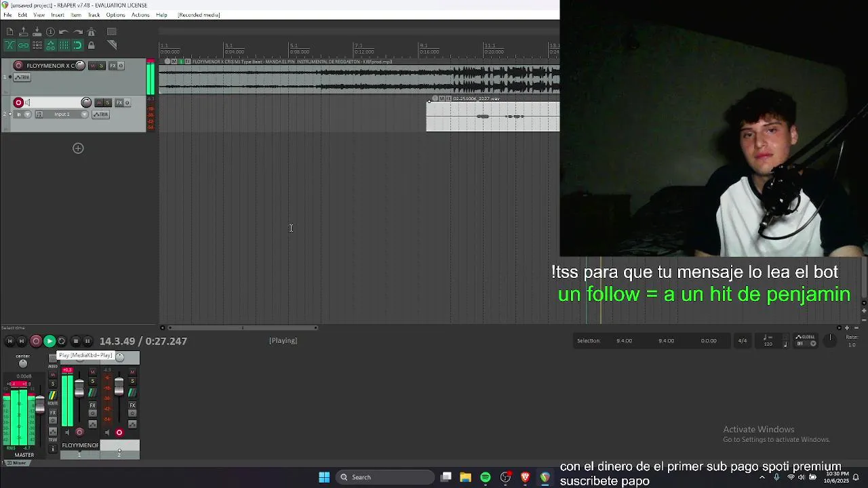Open the Track menu
The height and width of the screenshot is (488, 868).
coord(94,15)
